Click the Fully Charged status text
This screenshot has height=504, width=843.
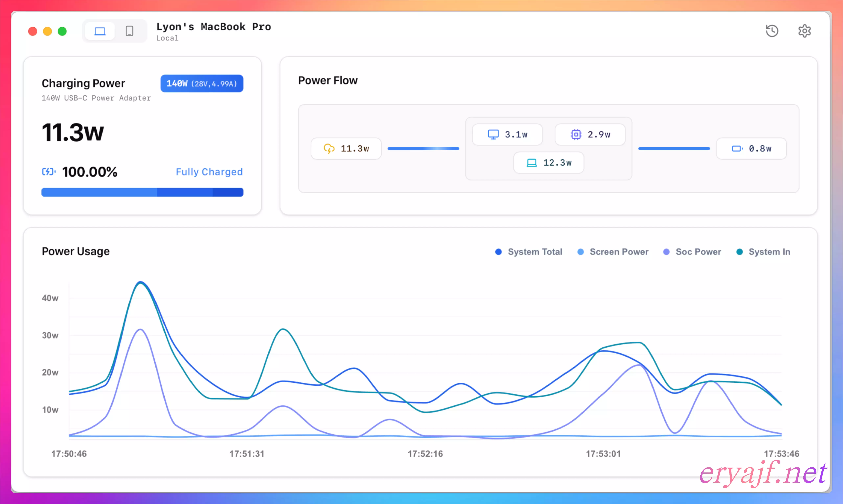[x=209, y=172]
